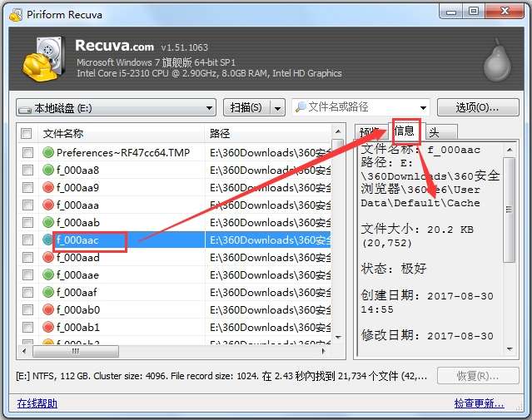Select the file row f_000aaf
532x420 pixels.
(x=174, y=292)
